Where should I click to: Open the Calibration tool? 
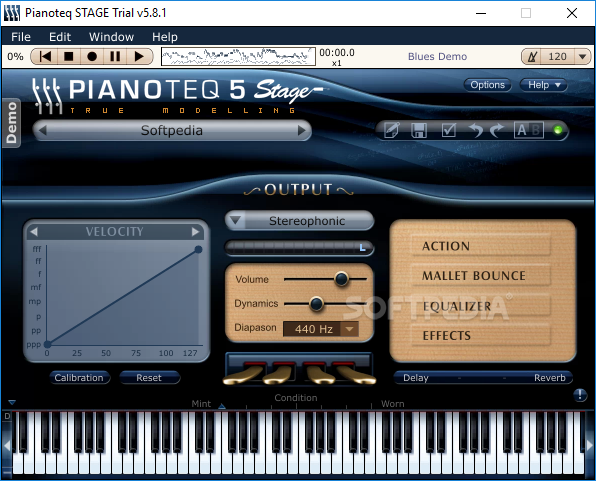click(x=79, y=378)
